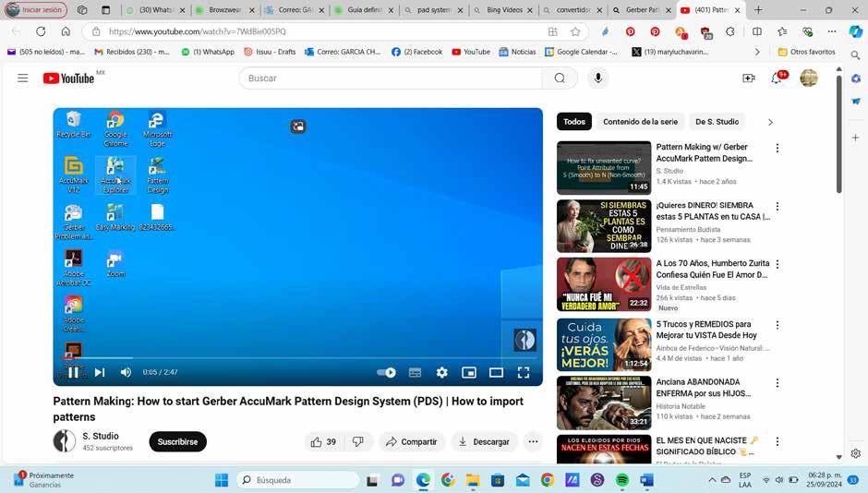Open the YouTube hamburger guide menu
Screen dimensions: 868x493
tap(23, 78)
